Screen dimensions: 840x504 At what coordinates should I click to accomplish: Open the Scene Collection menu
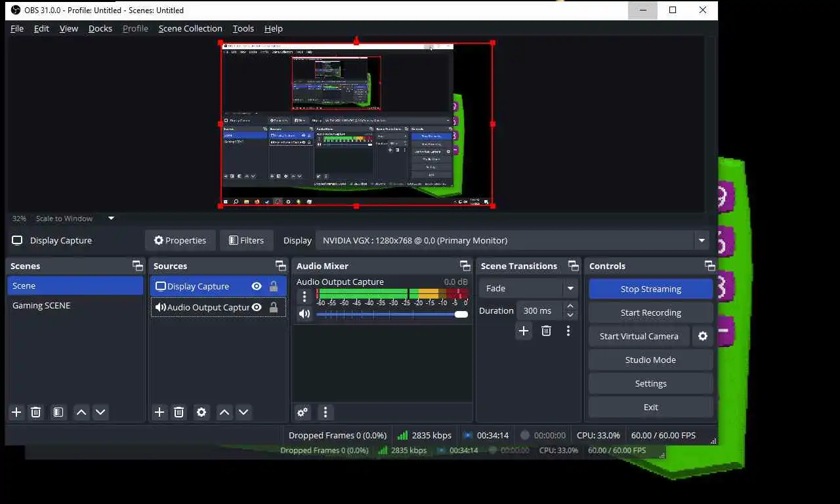pos(190,28)
